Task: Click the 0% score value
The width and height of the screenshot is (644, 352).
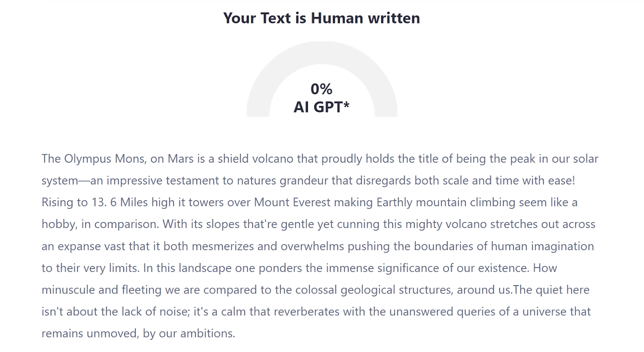Action: point(321,89)
